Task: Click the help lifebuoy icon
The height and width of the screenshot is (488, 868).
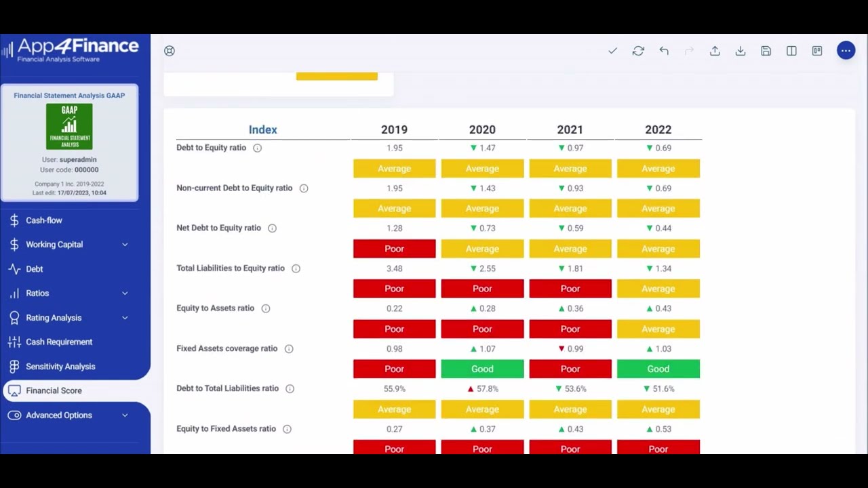Action: [x=170, y=51]
